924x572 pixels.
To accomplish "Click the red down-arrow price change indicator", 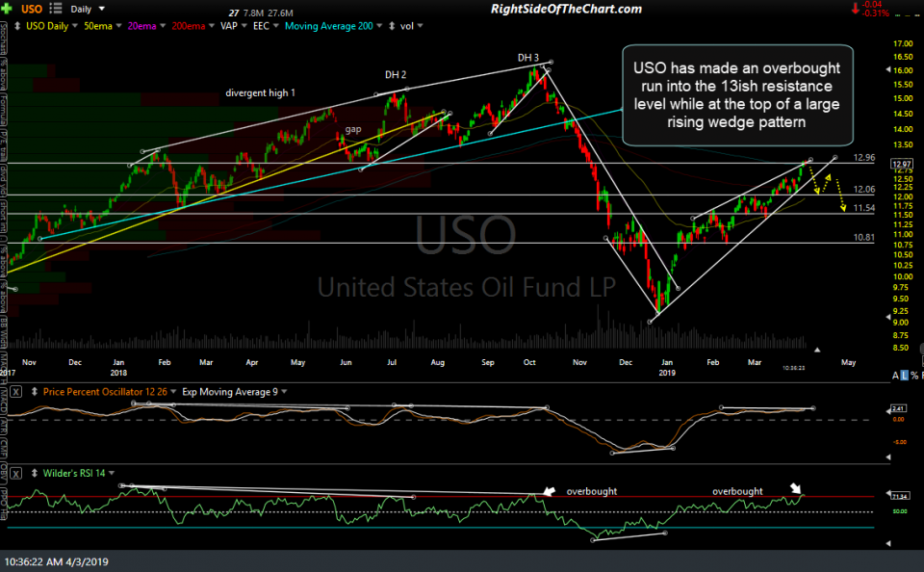I will 855,10.
